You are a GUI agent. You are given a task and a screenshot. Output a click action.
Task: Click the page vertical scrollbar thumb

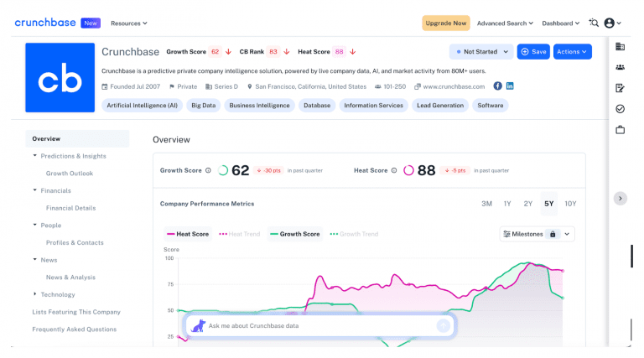pyautogui.click(x=632, y=256)
